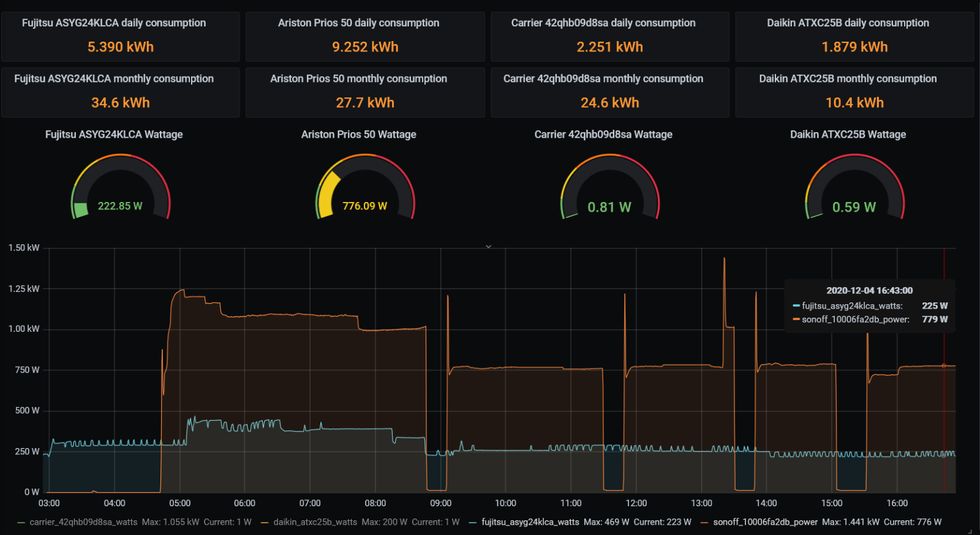
Task: Click the Fujitsu gauge reading 222.85 W
Action: pos(120,206)
